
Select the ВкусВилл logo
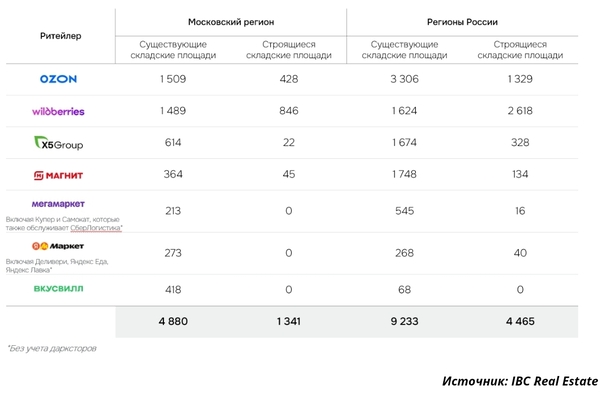point(58,289)
